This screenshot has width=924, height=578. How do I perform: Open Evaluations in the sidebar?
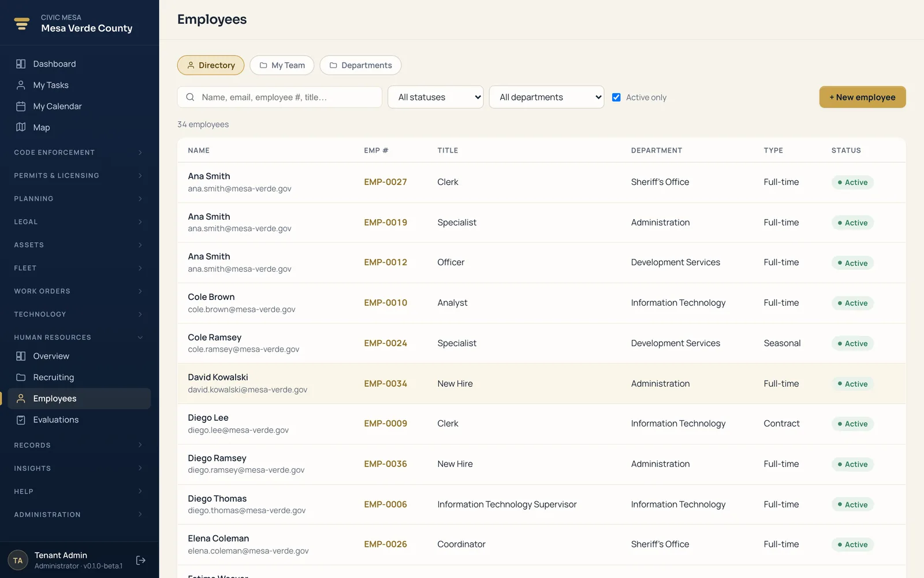(x=79, y=420)
